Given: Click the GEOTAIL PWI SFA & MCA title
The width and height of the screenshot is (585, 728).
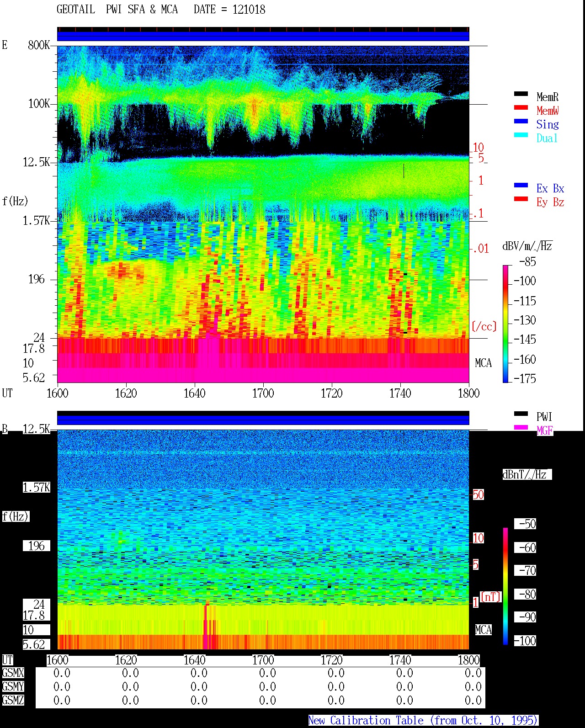Looking at the screenshot, I should tap(117, 10).
